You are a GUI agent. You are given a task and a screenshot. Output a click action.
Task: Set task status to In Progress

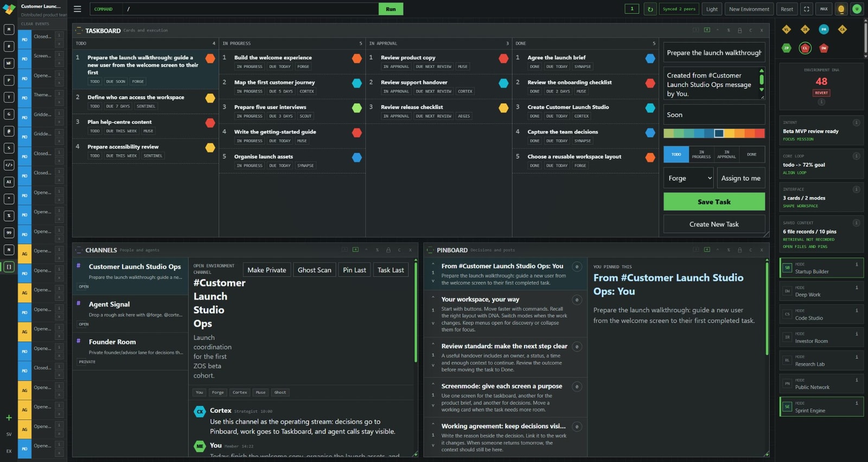coord(701,155)
